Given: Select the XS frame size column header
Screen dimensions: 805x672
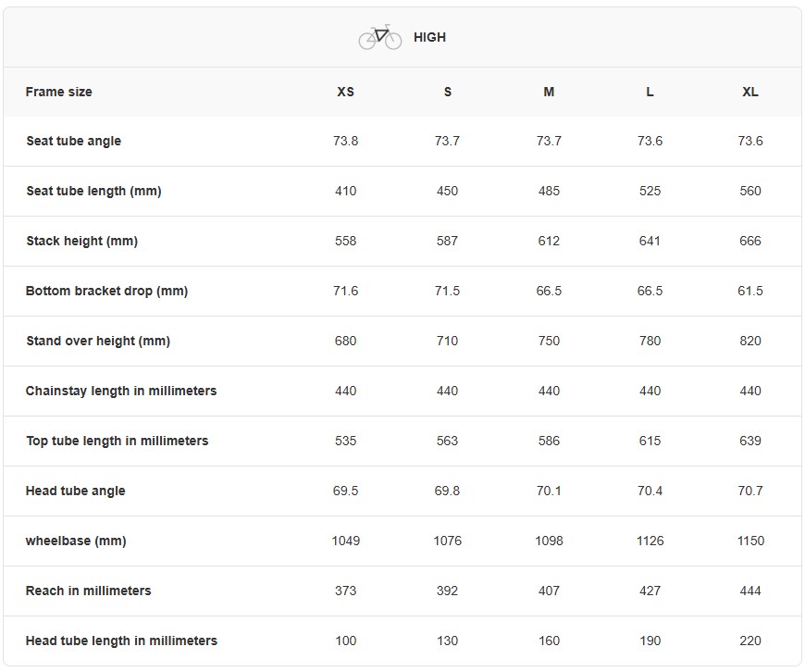Looking at the screenshot, I should click(345, 92).
